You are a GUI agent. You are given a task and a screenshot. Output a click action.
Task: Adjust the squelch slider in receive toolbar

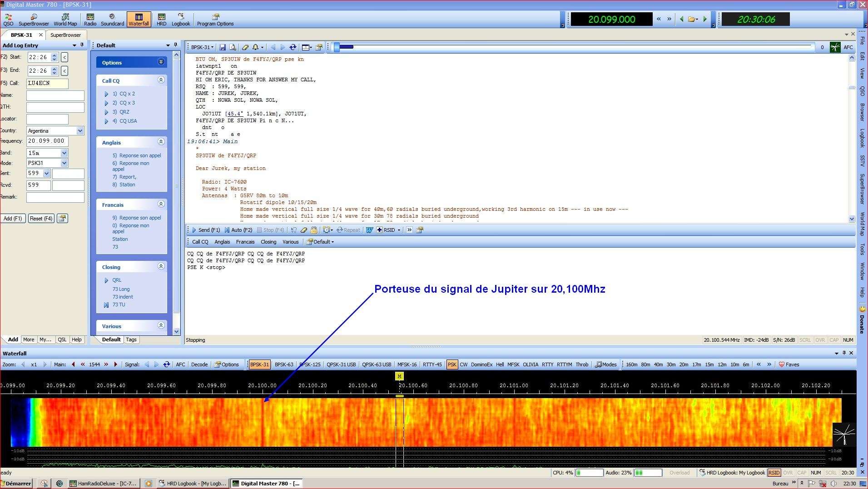coord(337,47)
